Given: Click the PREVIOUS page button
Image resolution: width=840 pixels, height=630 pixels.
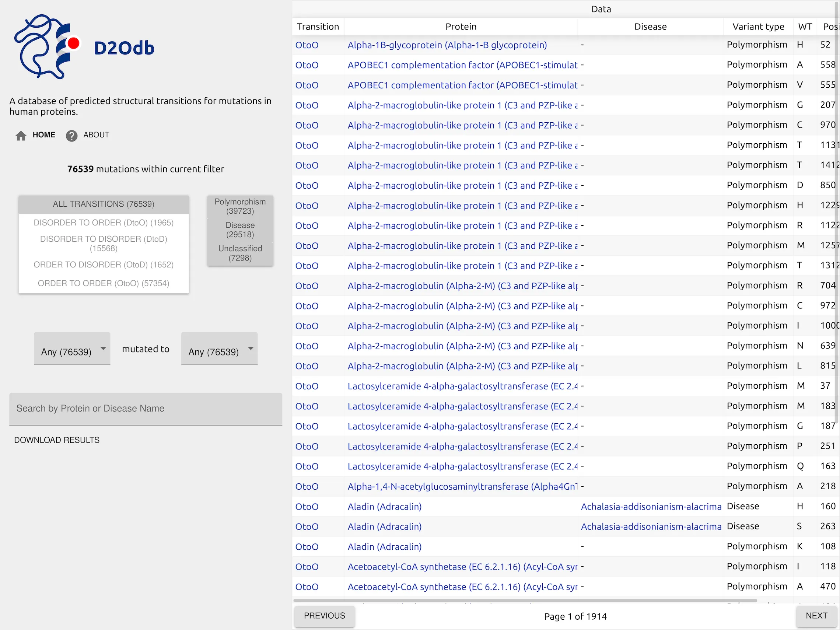Looking at the screenshot, I should (324, 616).
